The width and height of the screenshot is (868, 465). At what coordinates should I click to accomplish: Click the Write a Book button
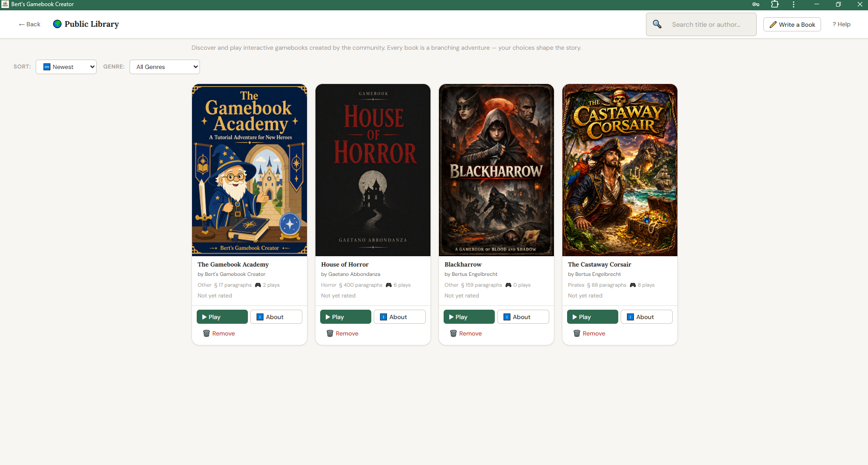(x=792, y=24)
